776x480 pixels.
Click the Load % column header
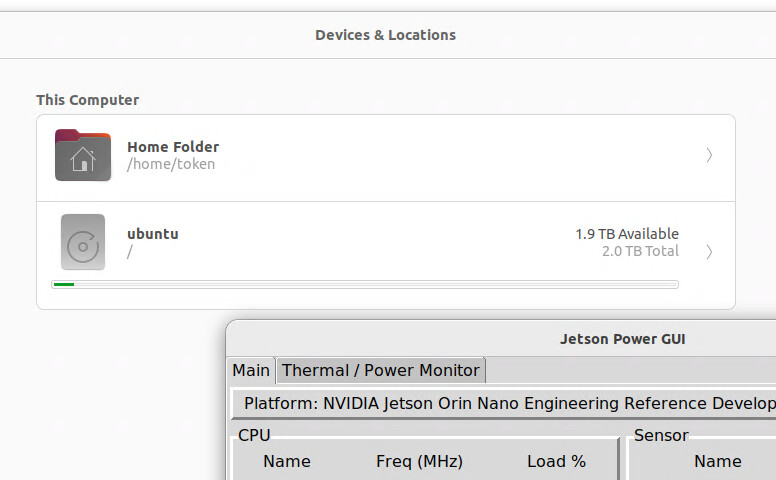pyautogui.click(x=556, y=461)
